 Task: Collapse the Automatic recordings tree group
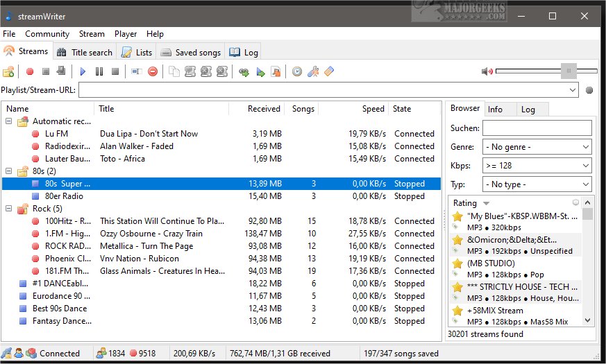coord(9,121)
